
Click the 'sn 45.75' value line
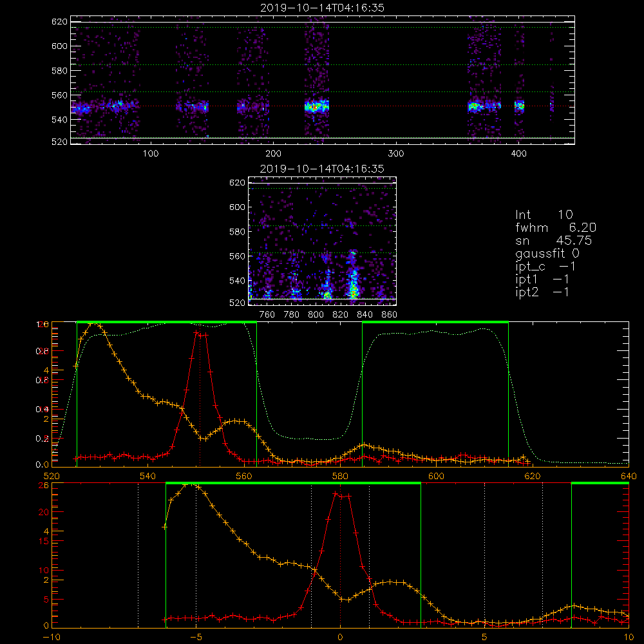(x=553, y=240)
